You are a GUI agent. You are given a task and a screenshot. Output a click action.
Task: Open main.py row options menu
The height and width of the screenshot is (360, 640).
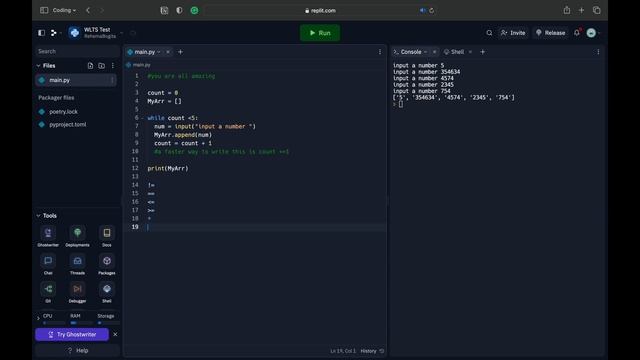(x=112, y=80)
